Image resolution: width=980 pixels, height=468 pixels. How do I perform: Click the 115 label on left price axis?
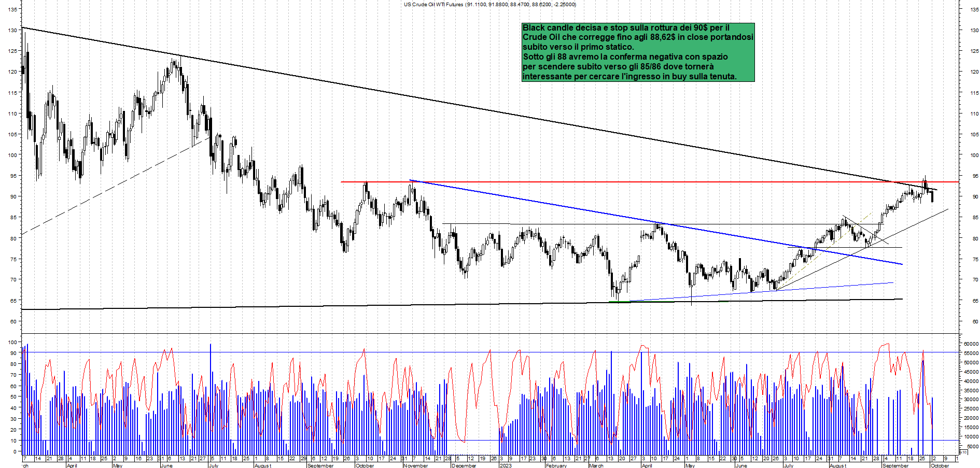point(12,93)
